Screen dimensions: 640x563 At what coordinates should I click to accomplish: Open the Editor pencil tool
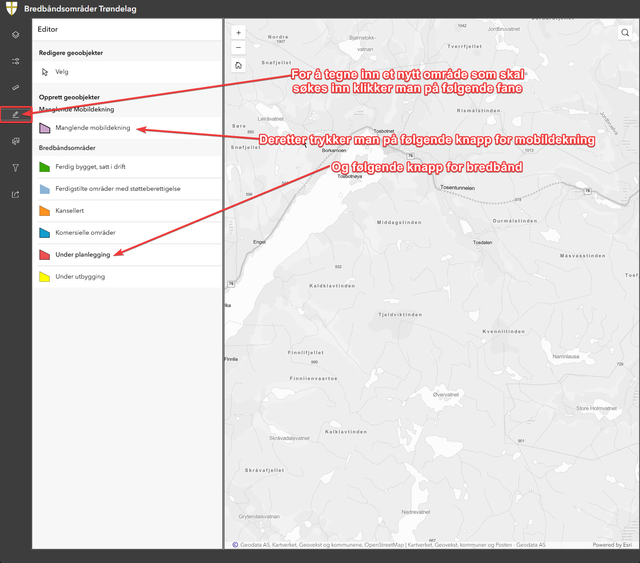(16, 115)
